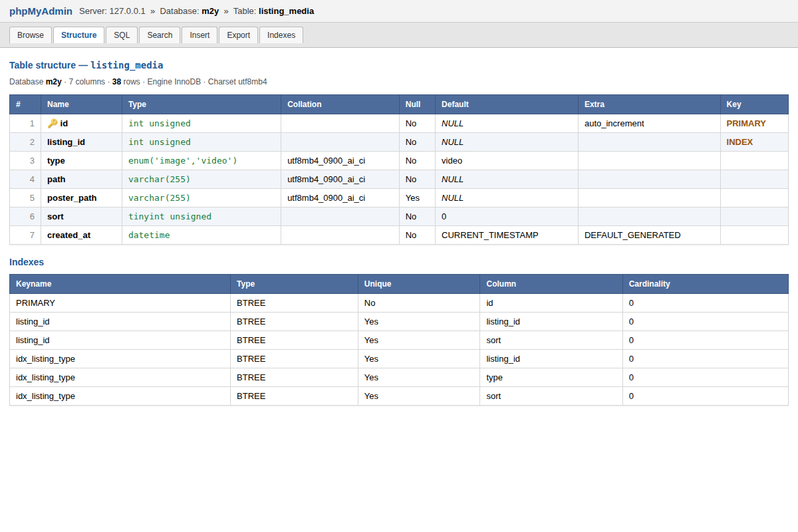798x532 pixels.
Task: Click the auto_increment extra value
Action: click(x=614, y=124)
